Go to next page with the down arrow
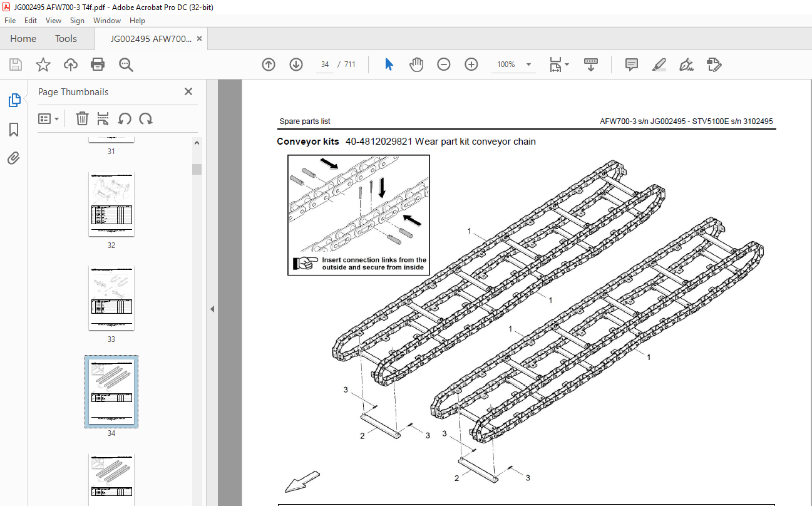 pyautogui.click(x=296, y=65)
